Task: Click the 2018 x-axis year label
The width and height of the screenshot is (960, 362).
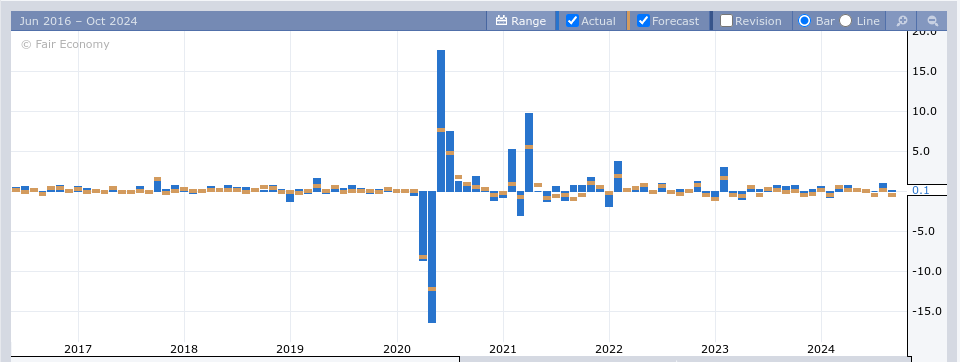Action: [184, 349]
